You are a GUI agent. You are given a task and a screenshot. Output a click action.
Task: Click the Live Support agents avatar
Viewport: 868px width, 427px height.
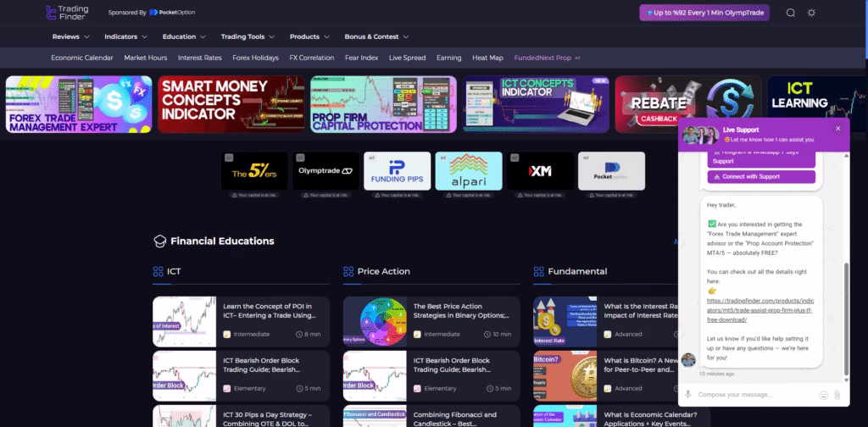(700, 135)
